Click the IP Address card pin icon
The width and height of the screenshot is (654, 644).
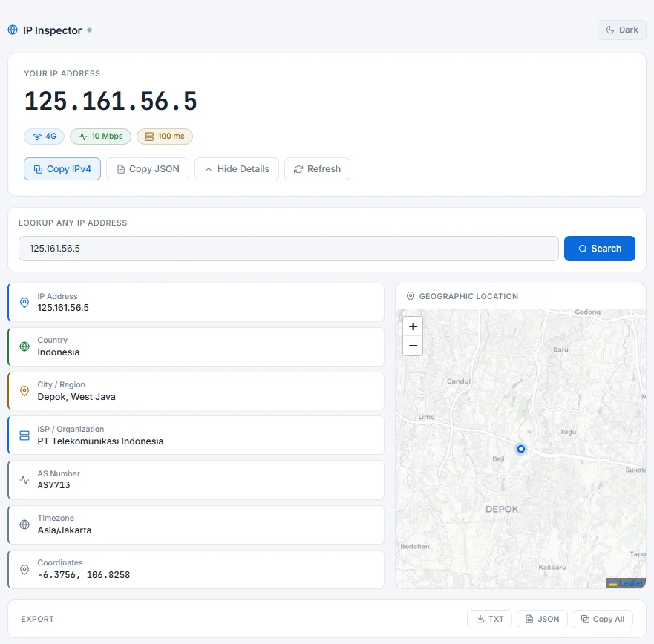pos(24,303)
